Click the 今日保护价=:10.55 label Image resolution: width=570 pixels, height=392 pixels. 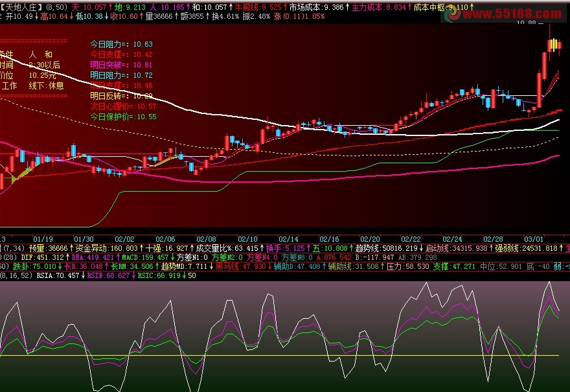(123, 117)
